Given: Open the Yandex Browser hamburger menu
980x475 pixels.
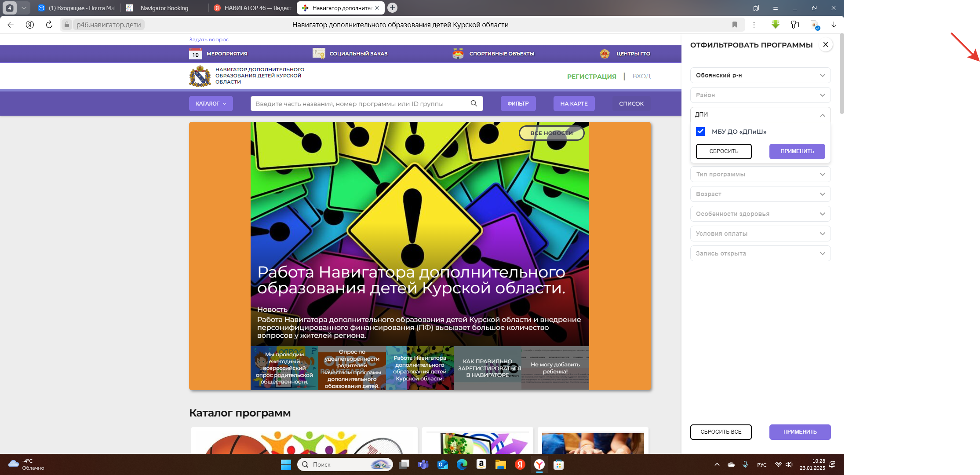Looking at the screenshot, I should [776, 8].
